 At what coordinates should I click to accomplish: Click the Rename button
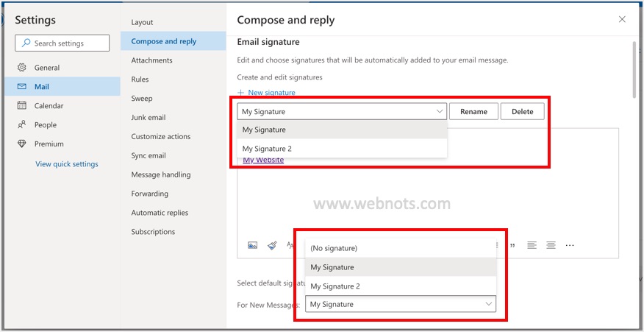tap(473, 112)
